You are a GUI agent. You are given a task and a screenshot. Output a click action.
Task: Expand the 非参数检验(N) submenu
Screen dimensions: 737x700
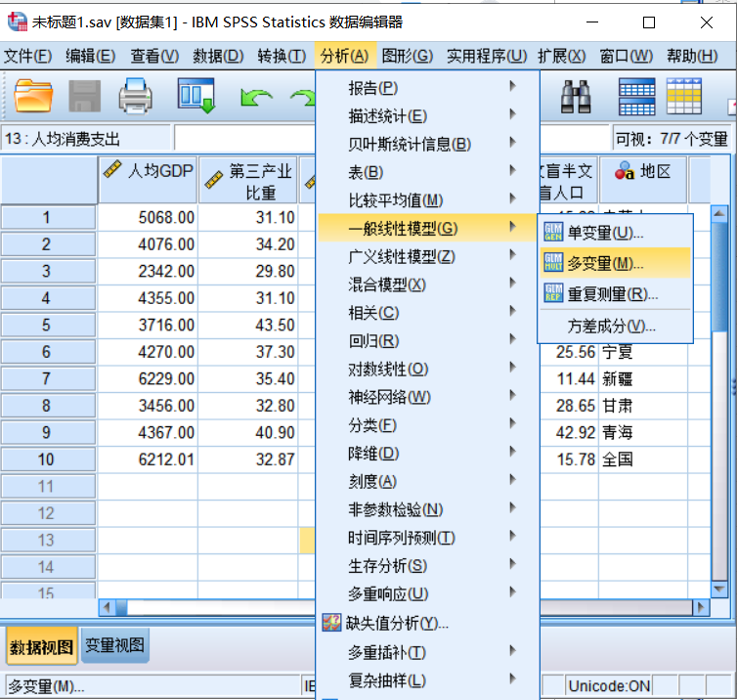click(428, 509)
